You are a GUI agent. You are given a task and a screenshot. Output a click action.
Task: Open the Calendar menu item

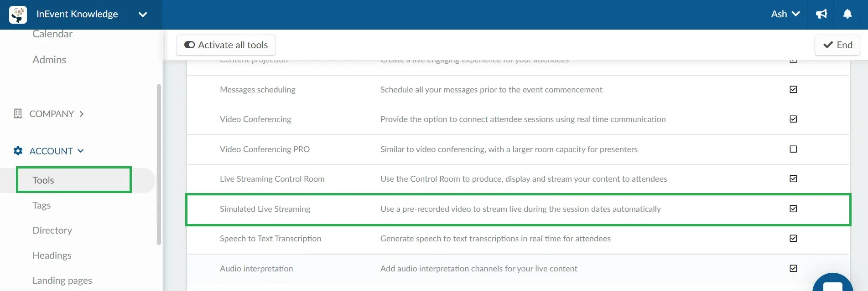point(52,34)
